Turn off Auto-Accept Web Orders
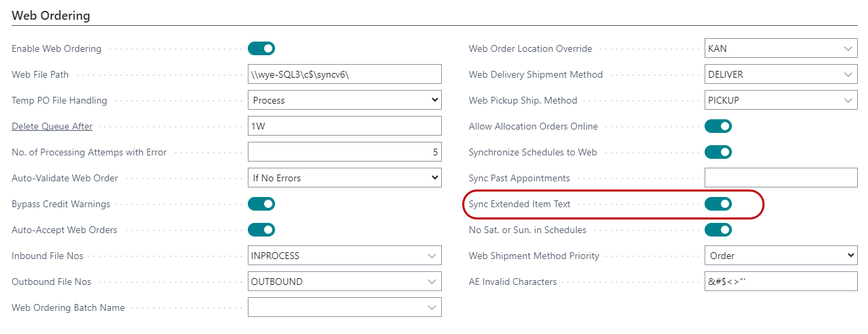Screen dimensions: 868x334 click(x=261, y=230)
